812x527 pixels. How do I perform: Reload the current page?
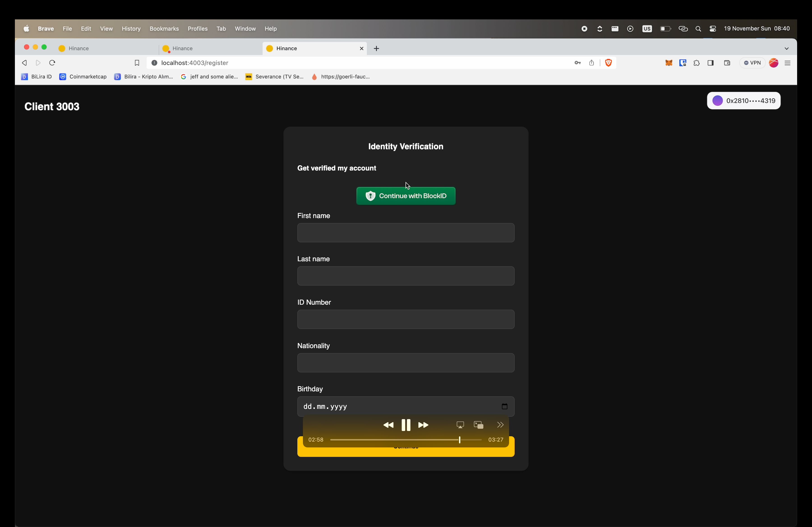click(52, 63)
